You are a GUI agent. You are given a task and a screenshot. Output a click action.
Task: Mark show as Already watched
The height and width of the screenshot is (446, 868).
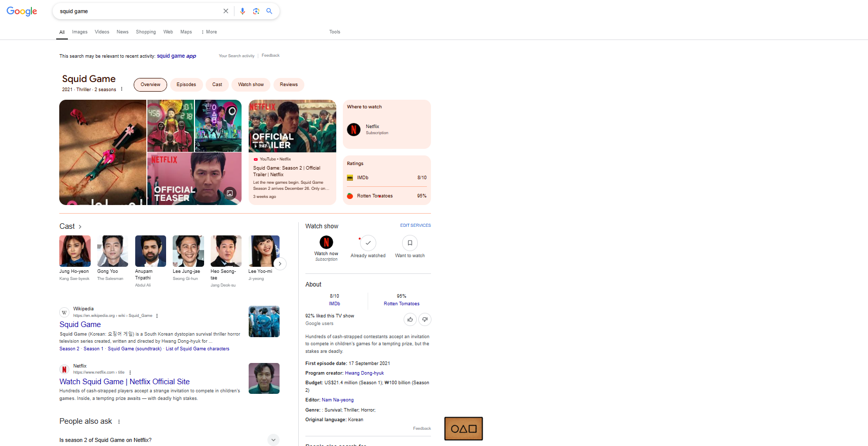tap(368, 243)
